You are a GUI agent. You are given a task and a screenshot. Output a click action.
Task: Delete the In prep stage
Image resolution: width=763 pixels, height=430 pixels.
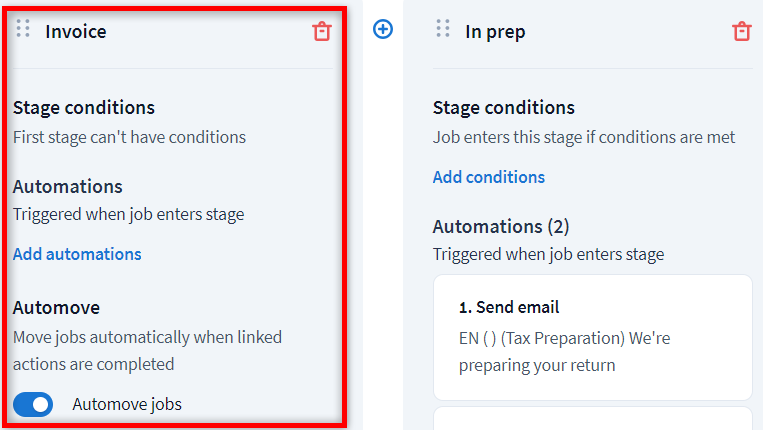tap(741, 31)
